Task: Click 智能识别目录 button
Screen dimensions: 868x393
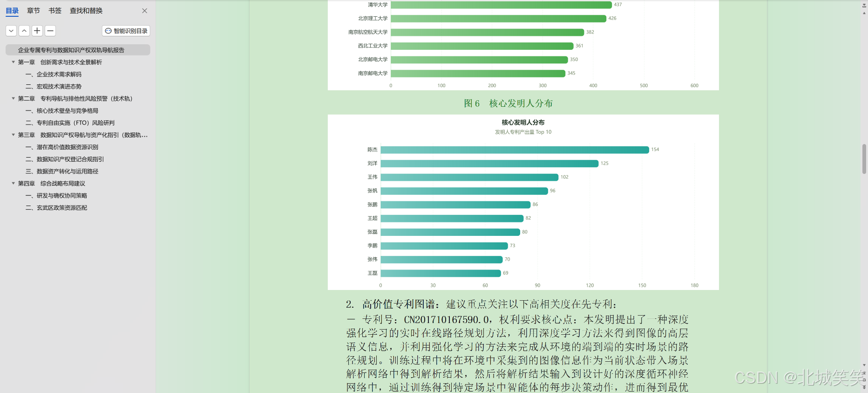Action: 126,31
